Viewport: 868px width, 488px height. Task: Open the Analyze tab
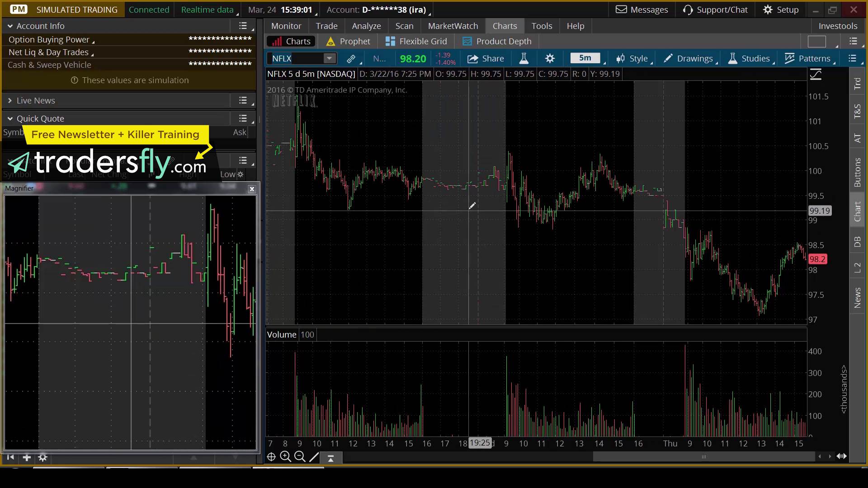[366, 26]
